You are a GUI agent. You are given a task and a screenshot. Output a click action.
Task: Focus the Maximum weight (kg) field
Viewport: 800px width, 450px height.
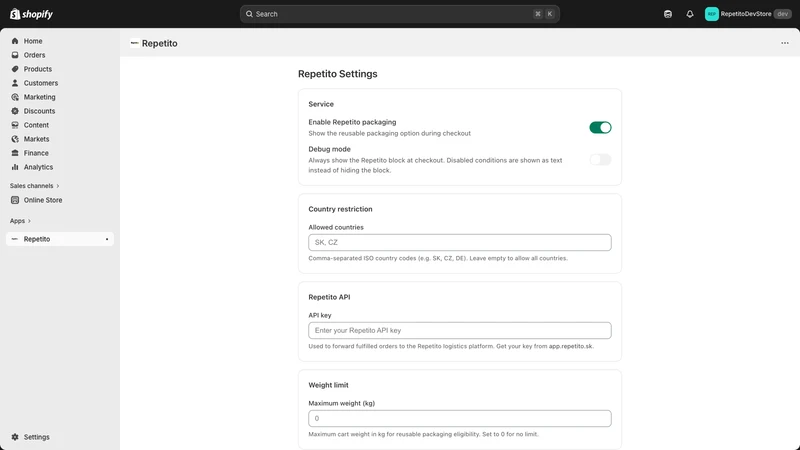point(460,418)
